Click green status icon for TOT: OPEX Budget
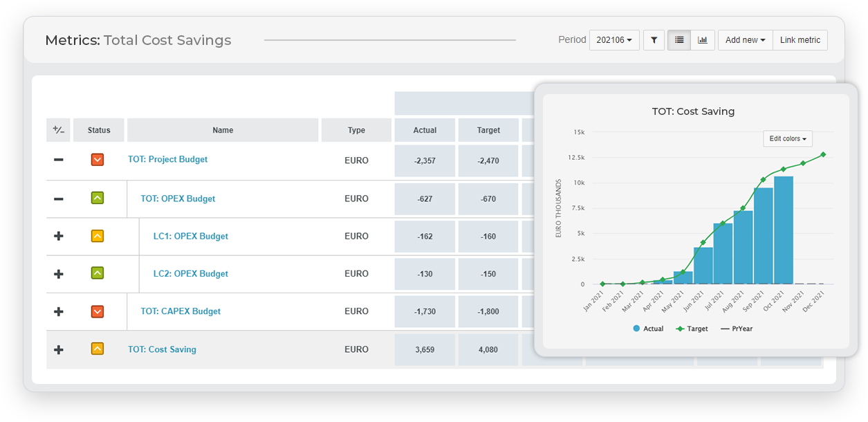The image size is (868, 422). click(x=98, y=199)
